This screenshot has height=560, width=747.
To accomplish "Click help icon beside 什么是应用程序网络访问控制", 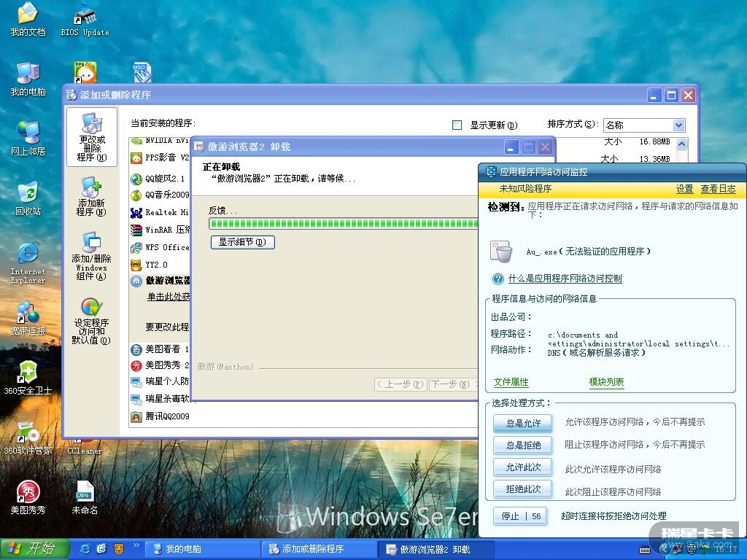I will point(498,279).
